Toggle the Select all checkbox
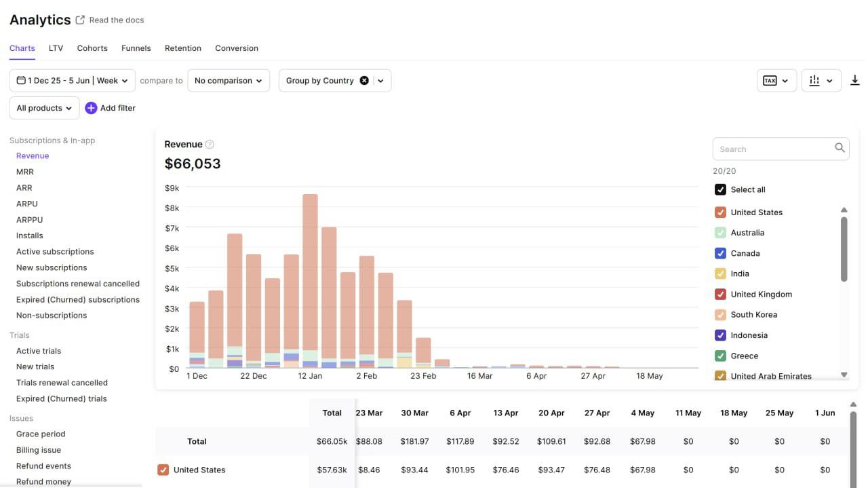The width and height of the screenshot is (868, 488). 720,190
